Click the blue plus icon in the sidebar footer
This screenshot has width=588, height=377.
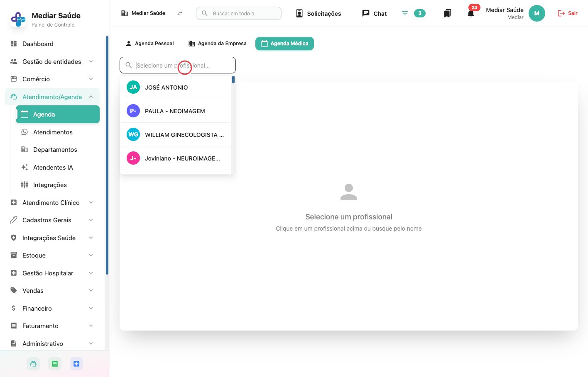76,364
